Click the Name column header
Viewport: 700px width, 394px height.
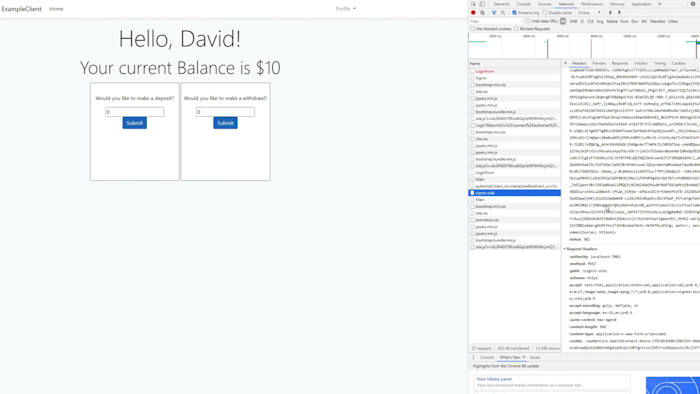point(515,63)
